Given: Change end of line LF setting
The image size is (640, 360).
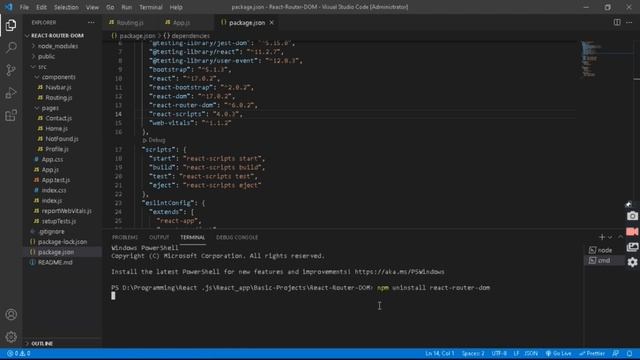Looking at the screenshot, I should point(516,353).
